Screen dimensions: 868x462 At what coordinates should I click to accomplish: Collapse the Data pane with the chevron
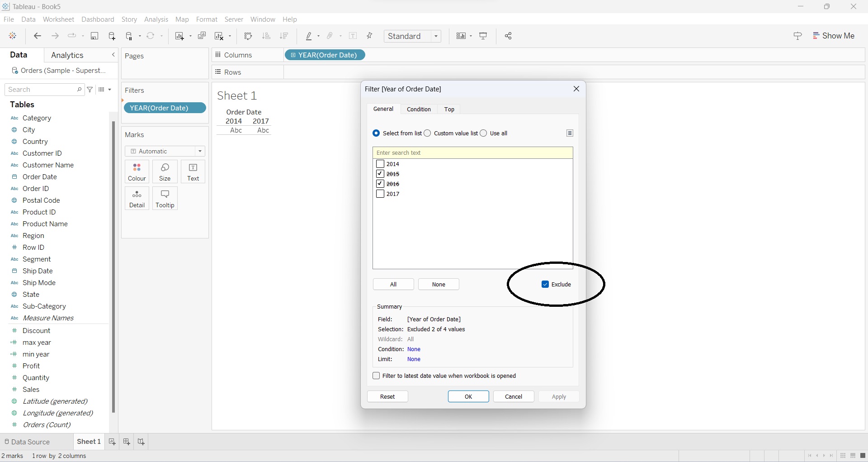[113, 55]
